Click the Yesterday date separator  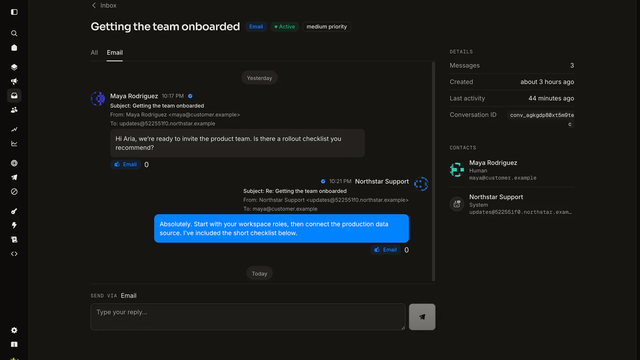(259, 78)
